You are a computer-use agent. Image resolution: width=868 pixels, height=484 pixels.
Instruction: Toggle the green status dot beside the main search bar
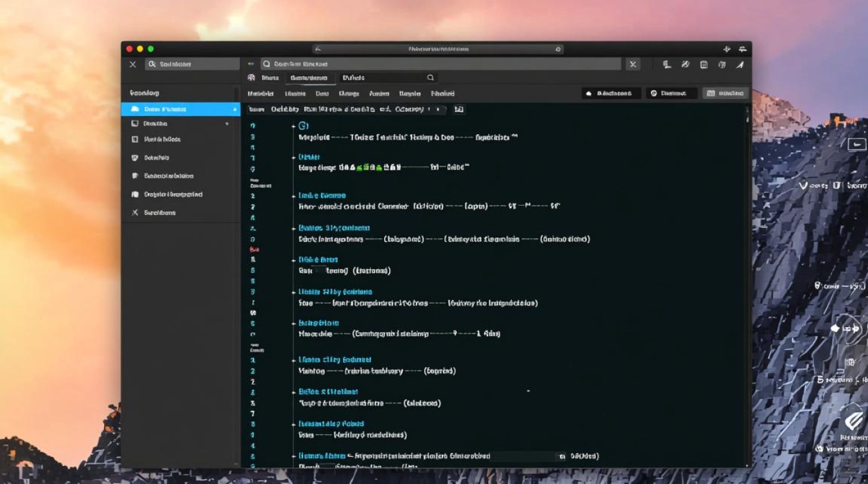[251, 65]
